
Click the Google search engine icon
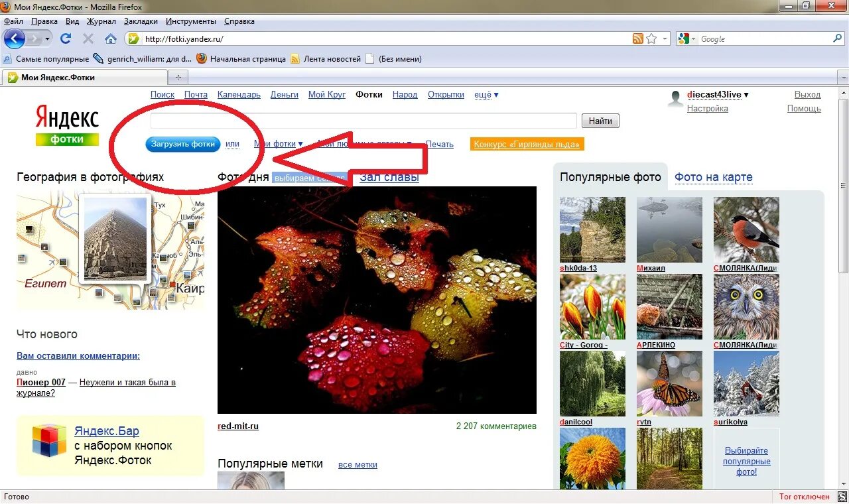point(684,38)
